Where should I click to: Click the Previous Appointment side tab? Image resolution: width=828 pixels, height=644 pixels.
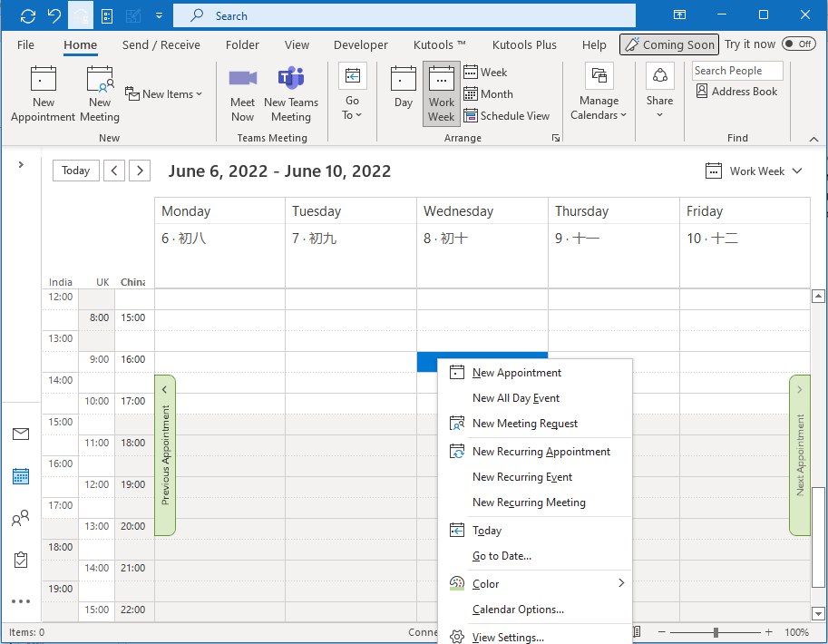(x=165, y=454)
